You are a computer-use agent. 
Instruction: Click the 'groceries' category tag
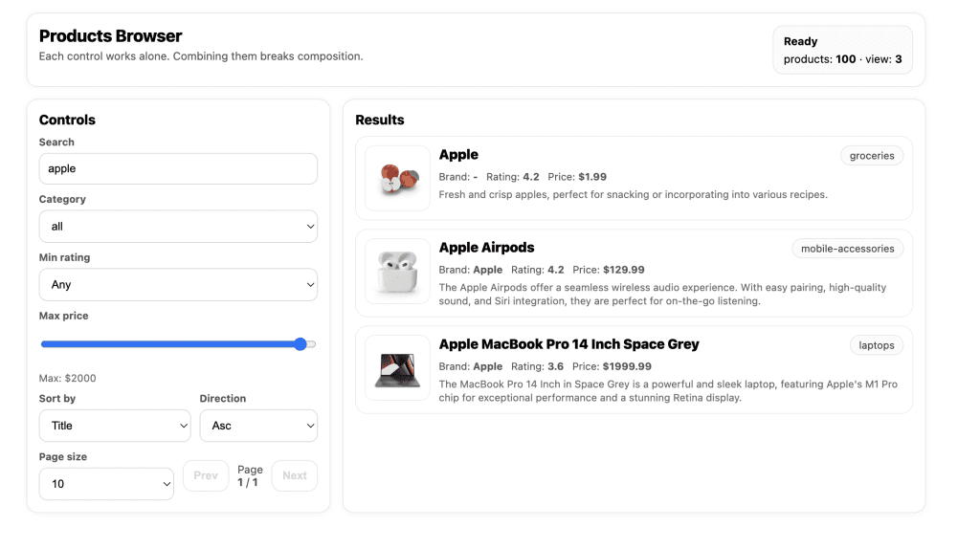point(872,156)
